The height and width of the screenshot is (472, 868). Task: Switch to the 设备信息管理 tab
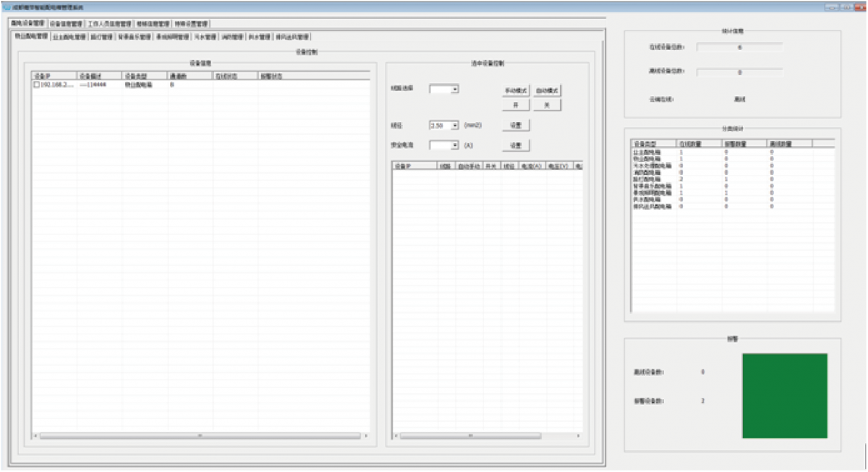point(67,24)
